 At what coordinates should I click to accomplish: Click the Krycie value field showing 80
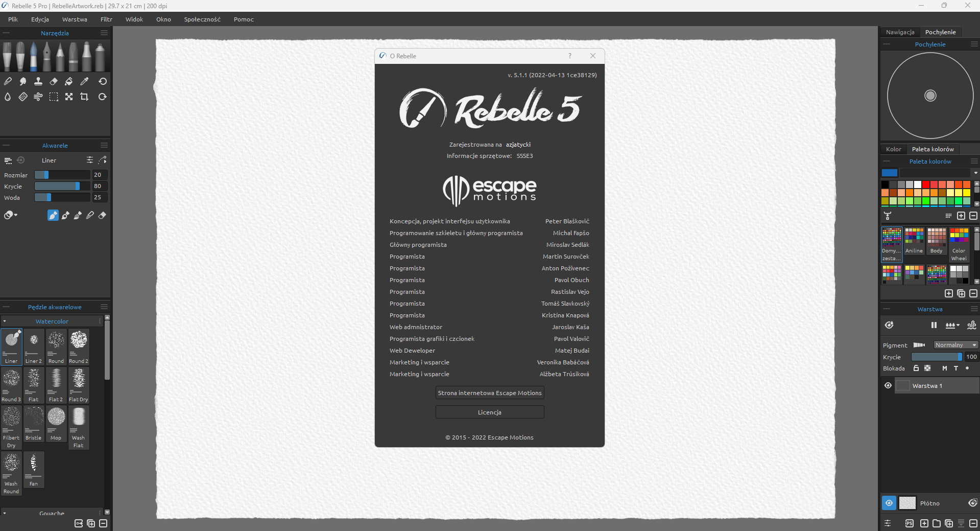100,186
